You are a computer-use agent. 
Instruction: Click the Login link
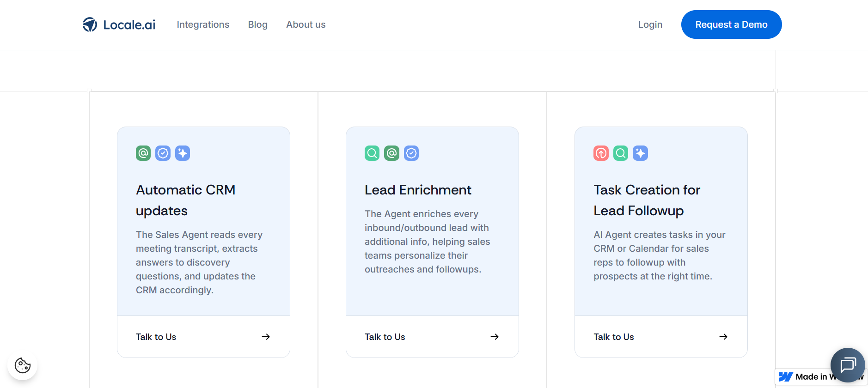click(x=650, y=24)
